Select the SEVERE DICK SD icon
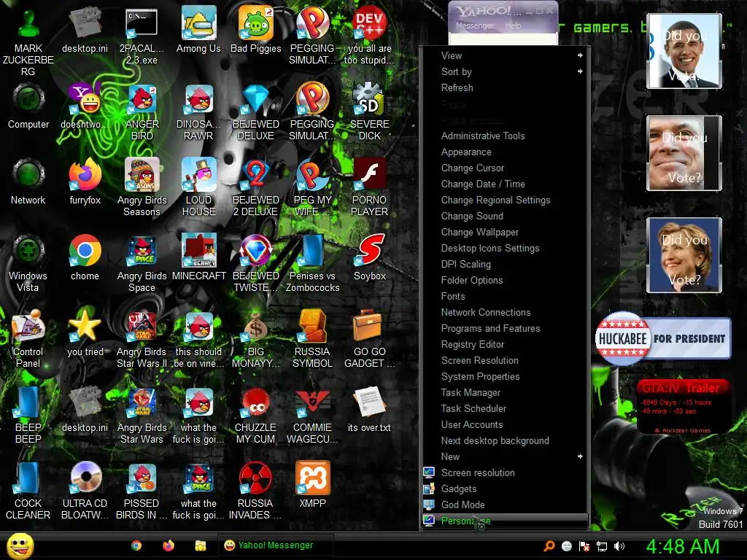The height and width of the screenshot is (560, 747). (370, 112)
